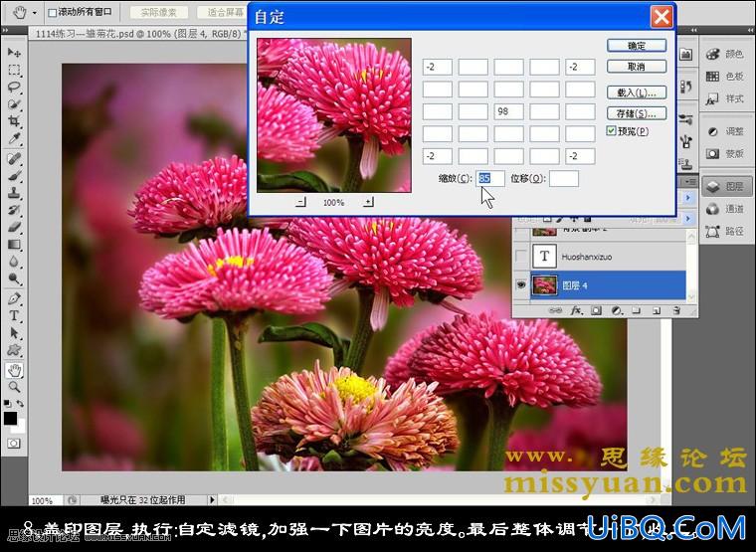
Task: Select layer 图层 4 thumbnail
Action: point(545,285)
